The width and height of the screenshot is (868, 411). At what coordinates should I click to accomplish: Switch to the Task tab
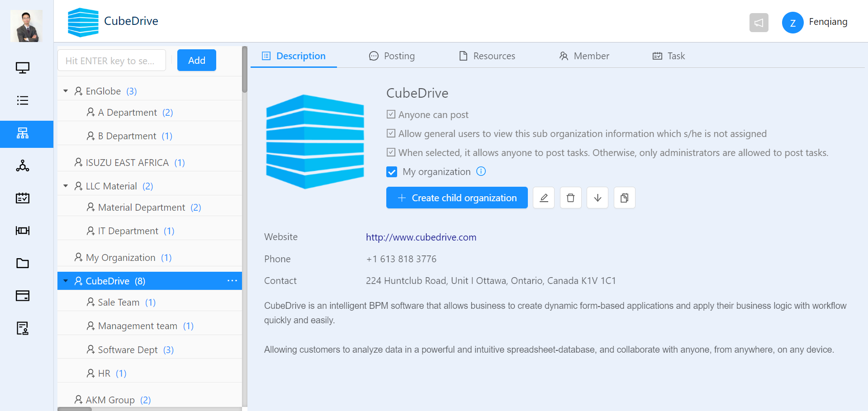coord(669,56)
